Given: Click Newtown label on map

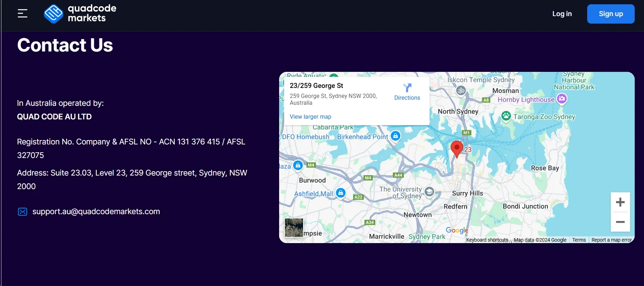Looking at the screenshot, I should tap(418, 215).
